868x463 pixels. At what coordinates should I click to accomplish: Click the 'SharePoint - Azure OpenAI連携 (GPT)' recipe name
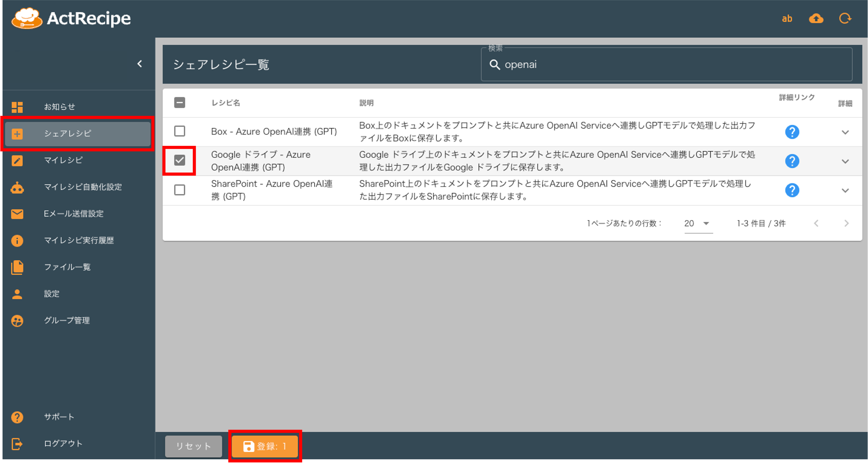point(272,190)
